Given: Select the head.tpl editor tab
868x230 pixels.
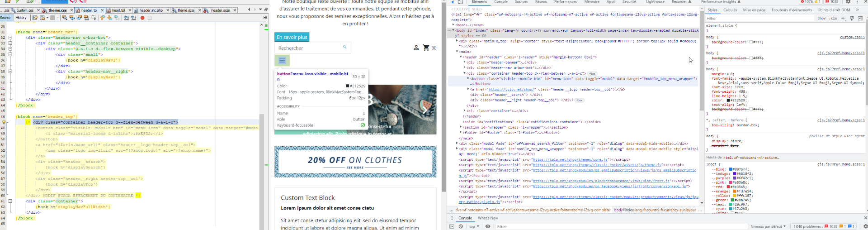Looking at the screenshot, I should 118,10.
